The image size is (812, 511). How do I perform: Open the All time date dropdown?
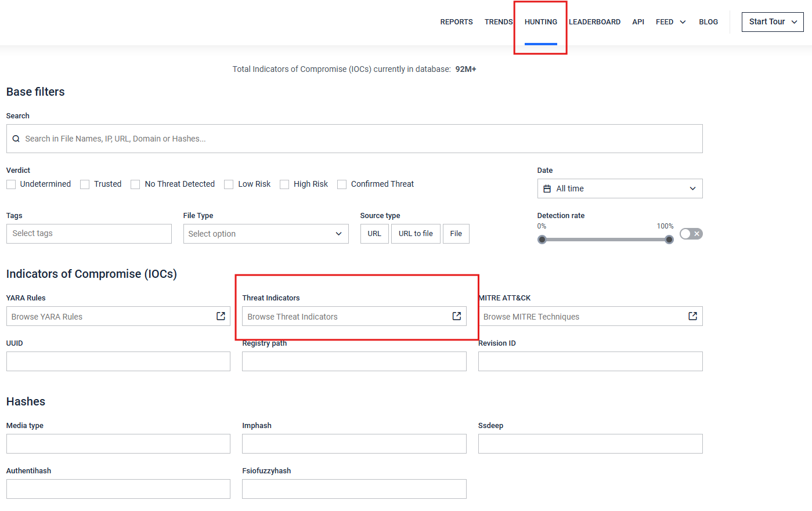click(x=620, y=189)
